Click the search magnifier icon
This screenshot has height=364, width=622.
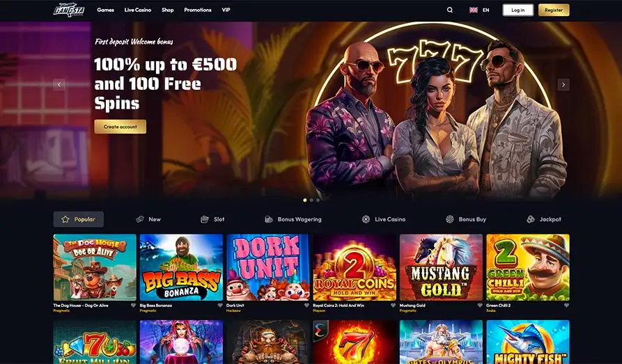pos(450,10)
